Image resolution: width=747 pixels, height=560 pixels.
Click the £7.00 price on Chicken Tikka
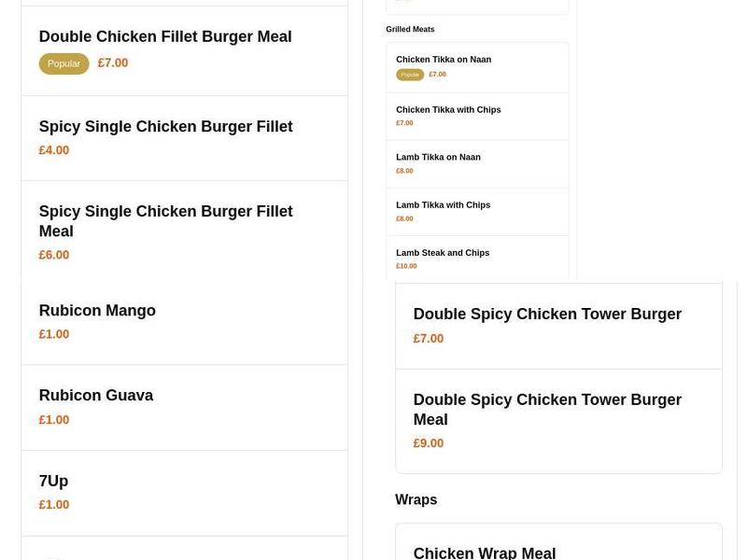tap(437, 74)
